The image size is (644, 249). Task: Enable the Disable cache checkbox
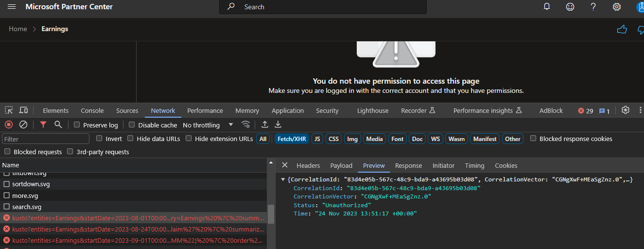tap(132, 125)
